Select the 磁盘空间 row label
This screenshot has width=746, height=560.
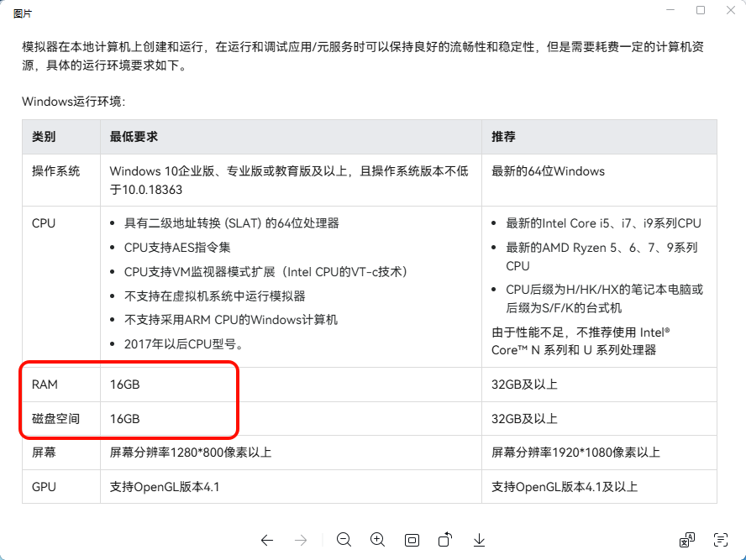pos(55,418)
